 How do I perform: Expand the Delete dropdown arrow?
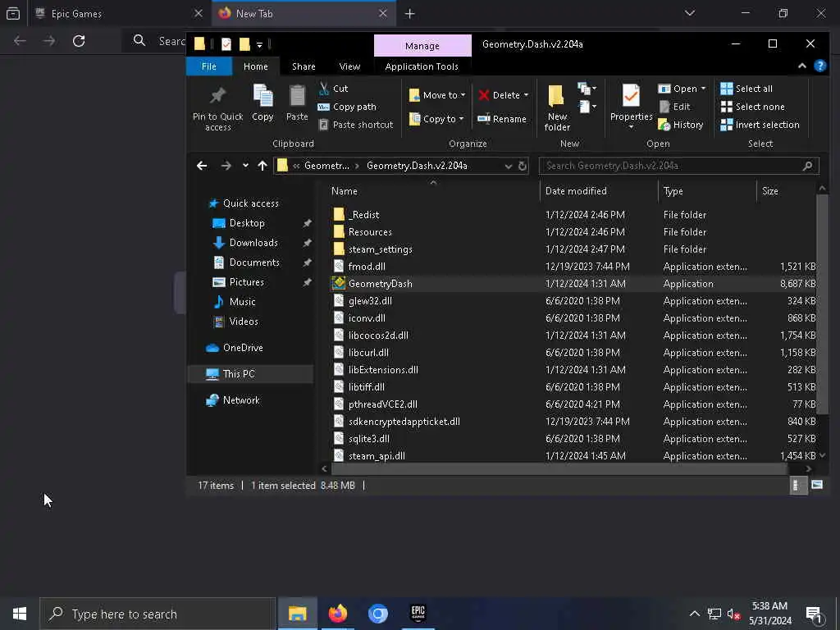pyautogui.click(x=526, y=95)
